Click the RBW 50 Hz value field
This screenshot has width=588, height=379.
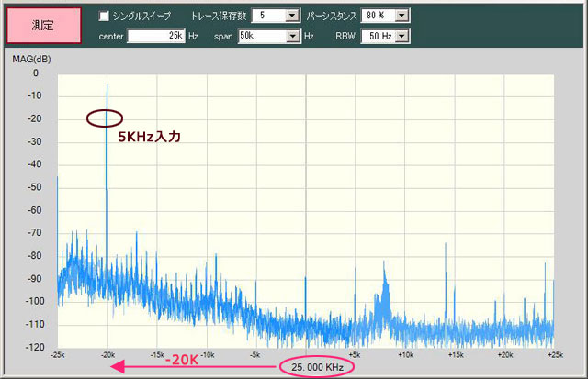379,37
